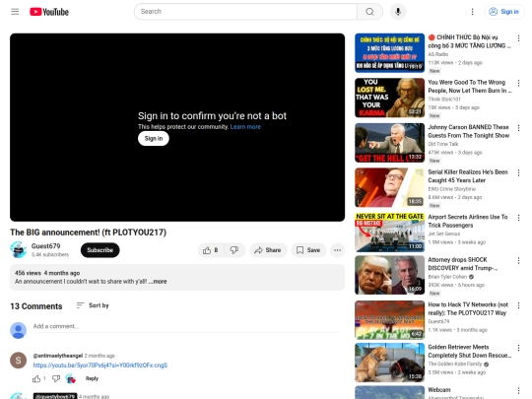Open Guest679 channel name link
532x399 pixels.
point(45,246)
